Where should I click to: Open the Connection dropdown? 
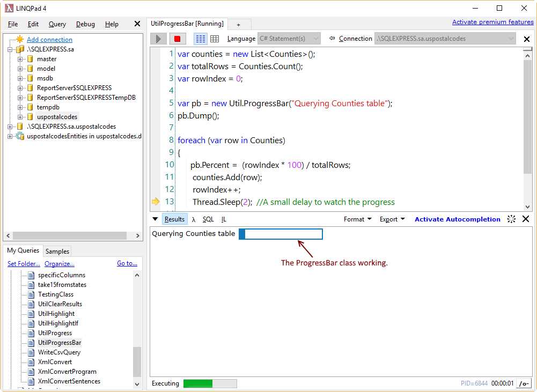pyautogui.click(x=445, y=39)
